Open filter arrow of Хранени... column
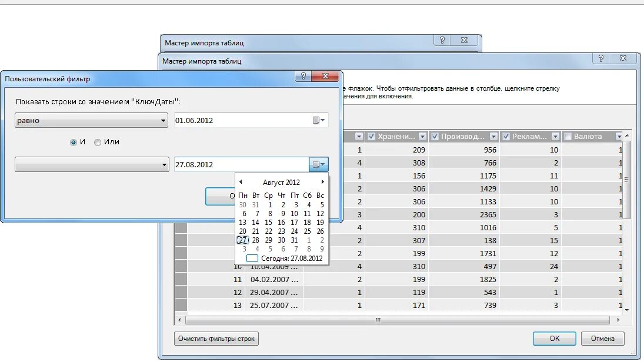The height and width of the screenshot is (361, 644). click(x=422, y=137)
